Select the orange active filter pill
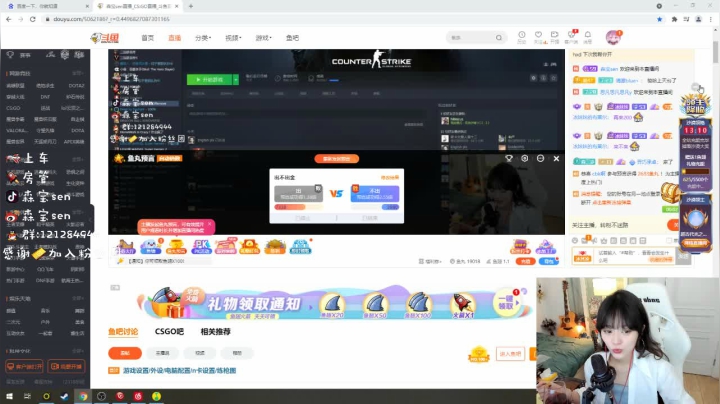 [125, 353]
